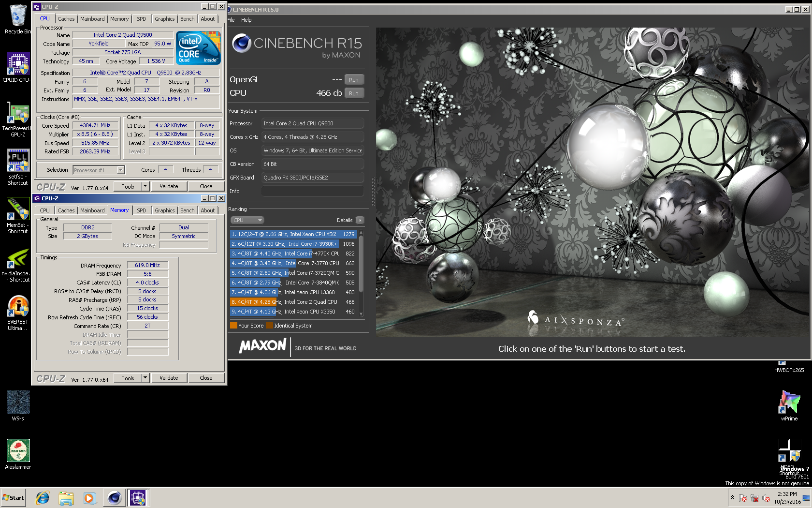Open Internet Explorer from the taskbar
Viewport: 812px width, 508px height.
coord(43,498)
